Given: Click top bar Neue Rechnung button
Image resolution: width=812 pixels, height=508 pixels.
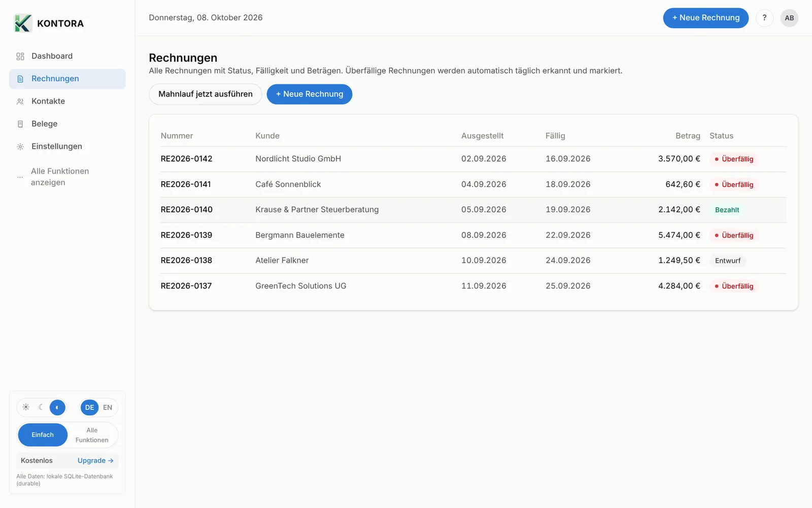Looking at the screenshot, I should click(x=705, y=18).
